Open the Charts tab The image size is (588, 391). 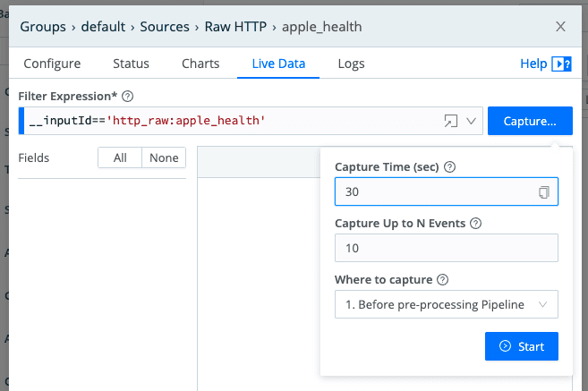tap(200, 64)
